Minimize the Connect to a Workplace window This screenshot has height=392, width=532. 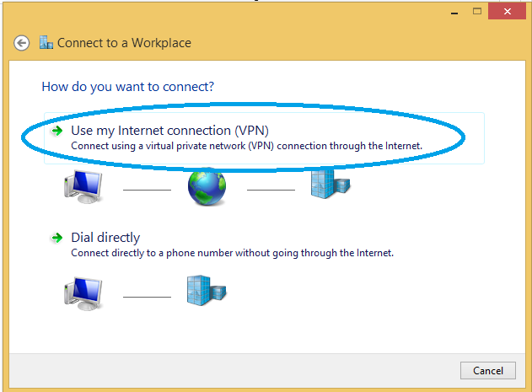(454, 13)
